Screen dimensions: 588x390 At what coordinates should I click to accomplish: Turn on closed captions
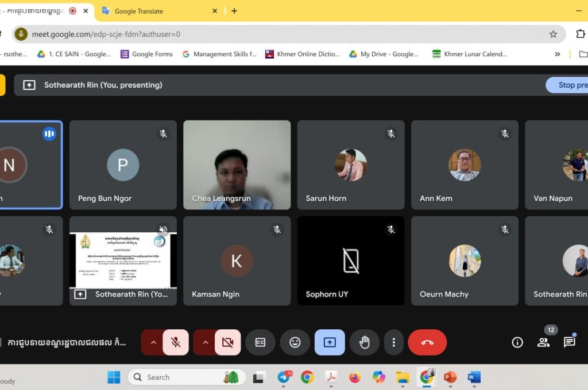tap(260, 342)
